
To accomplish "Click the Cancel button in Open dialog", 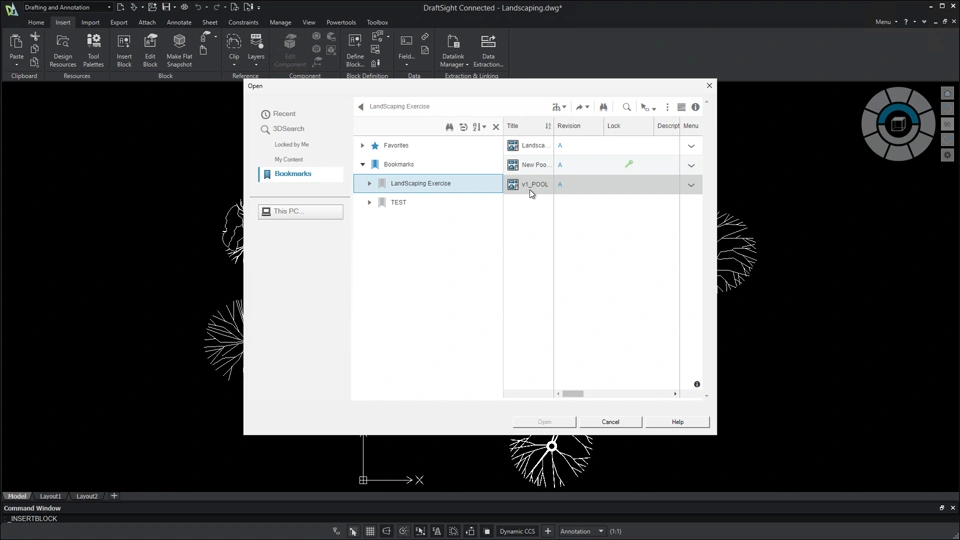I will coord(610,422).
